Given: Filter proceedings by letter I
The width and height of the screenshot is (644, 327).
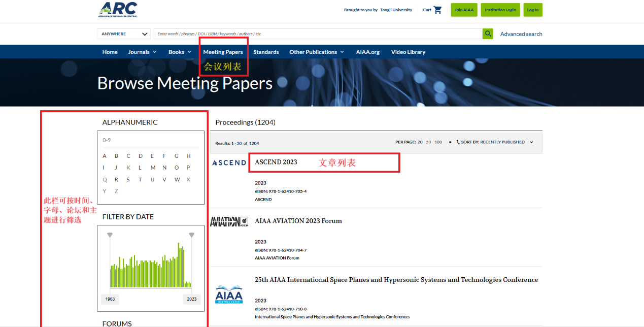Looking at the screenshot, I should [104, 168].
